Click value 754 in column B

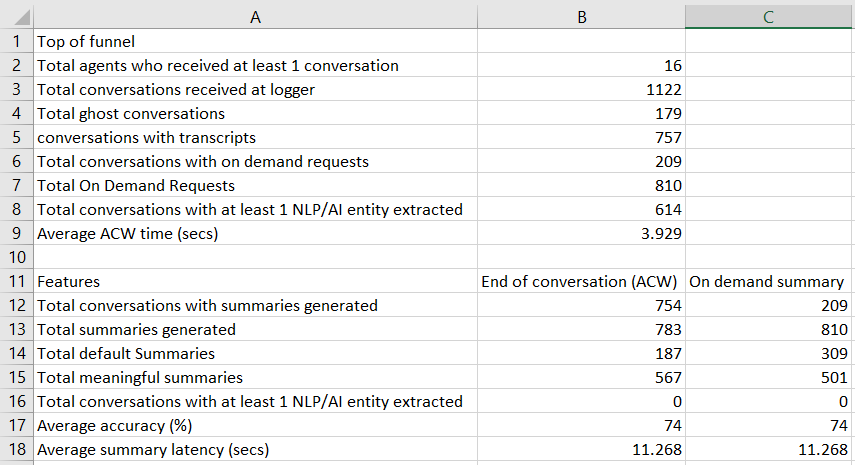[581, 305]
